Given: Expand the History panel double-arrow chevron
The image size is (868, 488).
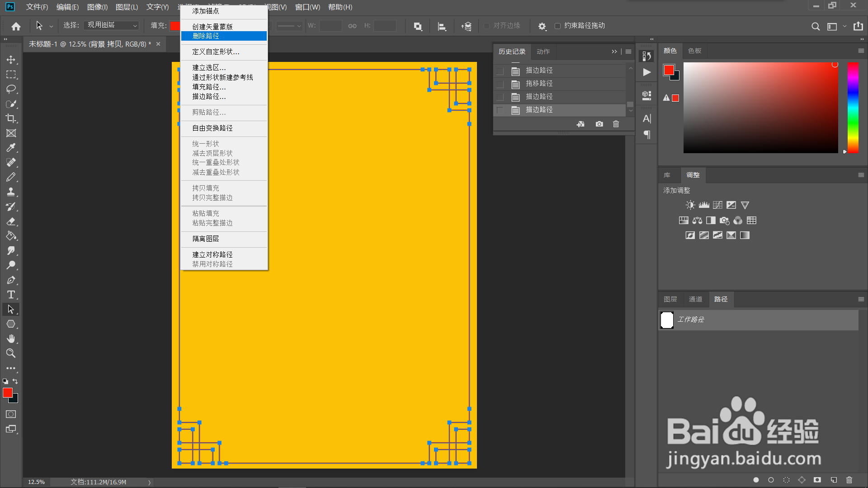Looking at the screenshot, I should tap(614, 52).
